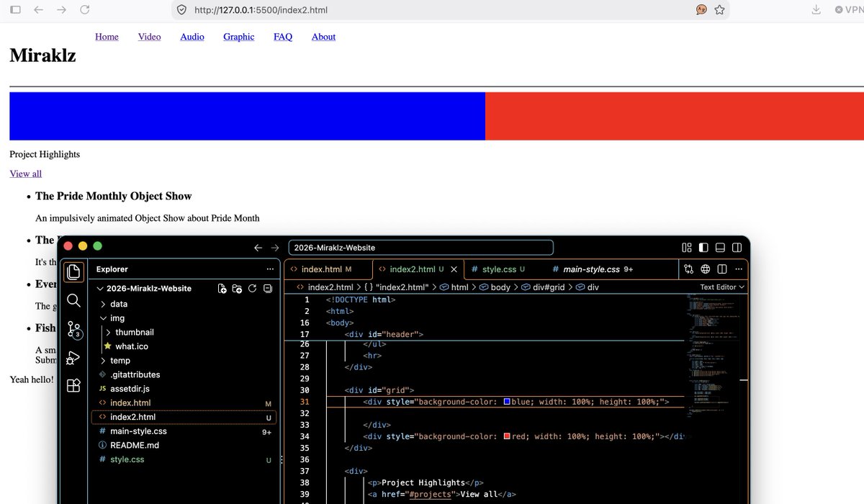Go back in the browser
This screenshot has height=504, width=864.
(x=39, y=9)
